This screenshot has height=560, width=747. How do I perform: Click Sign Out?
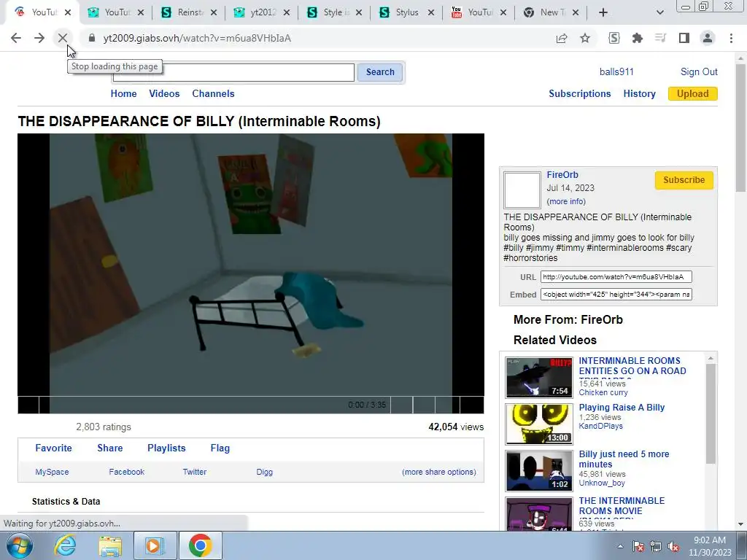[x=699, y=72]
